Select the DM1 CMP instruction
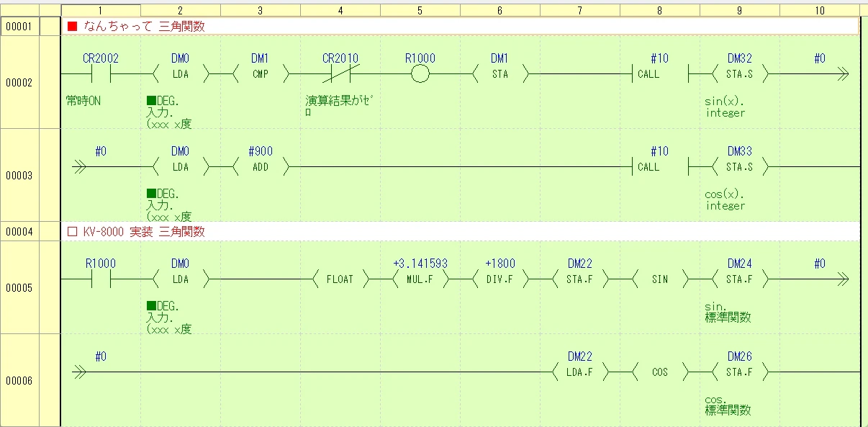Image resolution: width=868 pixels, height=427 pixels. pos(260,74)
